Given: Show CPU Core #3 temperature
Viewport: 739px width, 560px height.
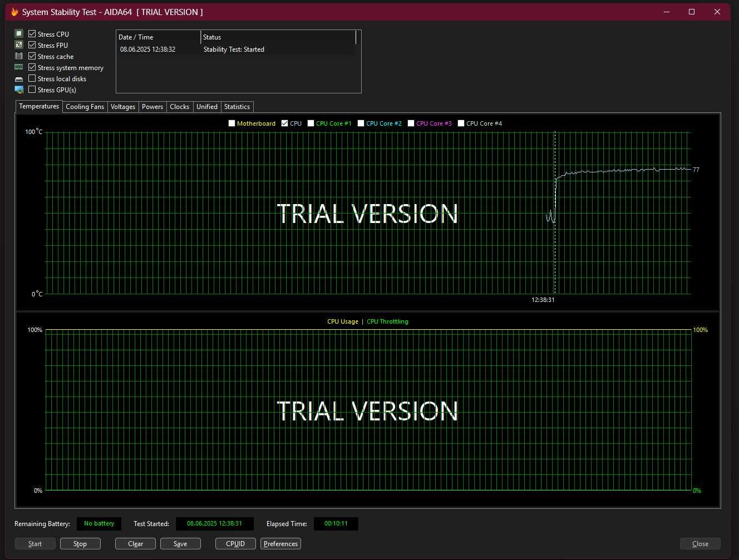Looking at the screenshot, I should tap(411, 123).
